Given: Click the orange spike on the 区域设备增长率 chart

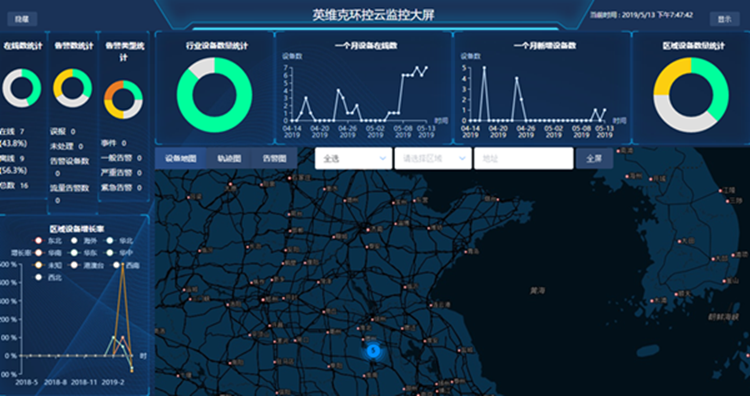Looking at the screenshot, I should pos(123,264).
